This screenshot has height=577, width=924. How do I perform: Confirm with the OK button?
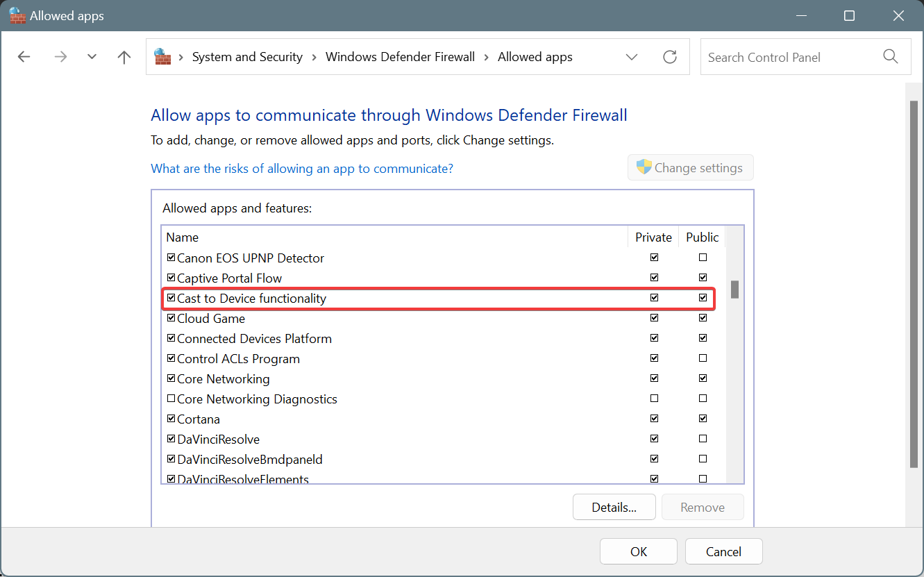click(x=639, y=551)
